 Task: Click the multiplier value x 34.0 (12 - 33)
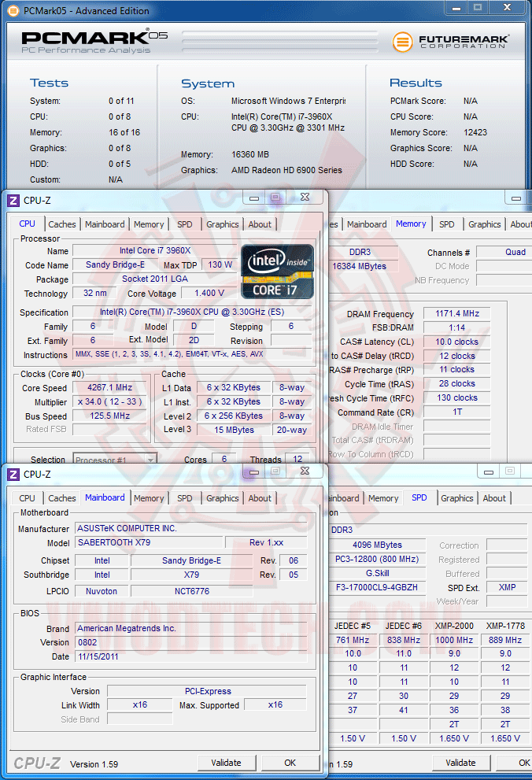tap(110, 401)
